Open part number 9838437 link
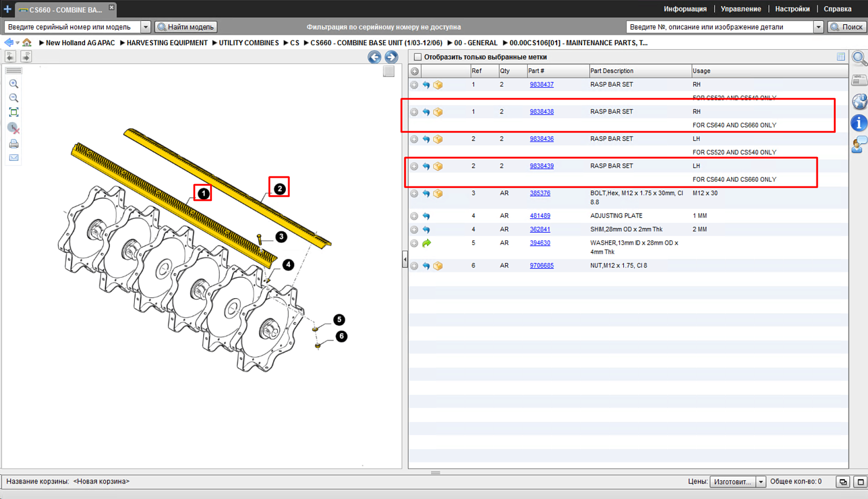The width and height of the screenshot is (868, 499). coord(542,85)
